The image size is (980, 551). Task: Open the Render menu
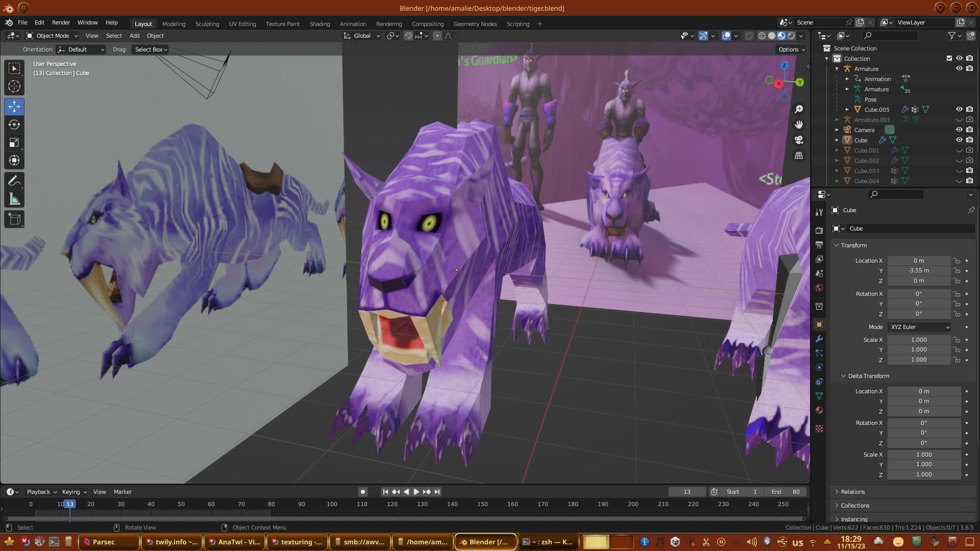(61, 22)
